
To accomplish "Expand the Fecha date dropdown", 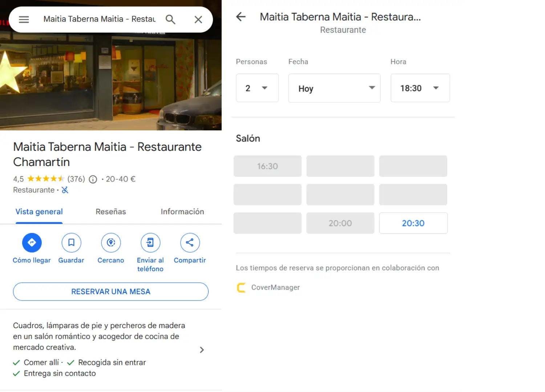I will pos(334,88).
